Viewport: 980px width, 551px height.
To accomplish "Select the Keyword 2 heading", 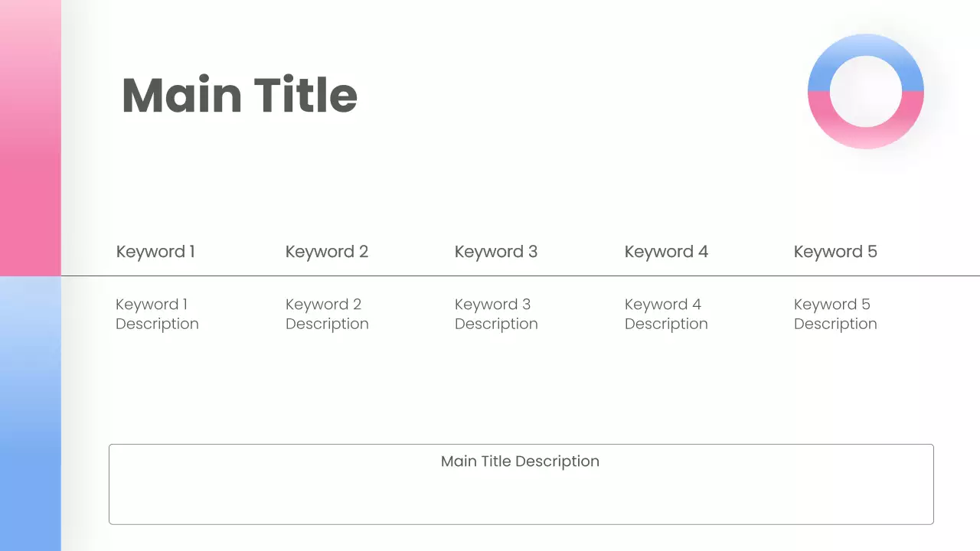I will tap(327, 252).
